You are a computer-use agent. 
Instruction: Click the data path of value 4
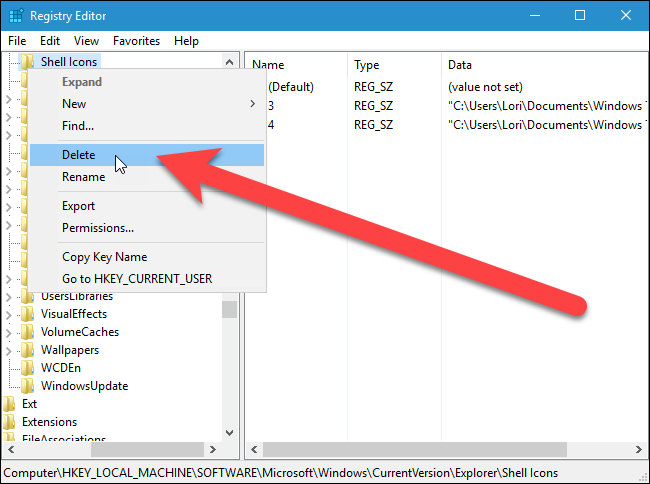545,125
